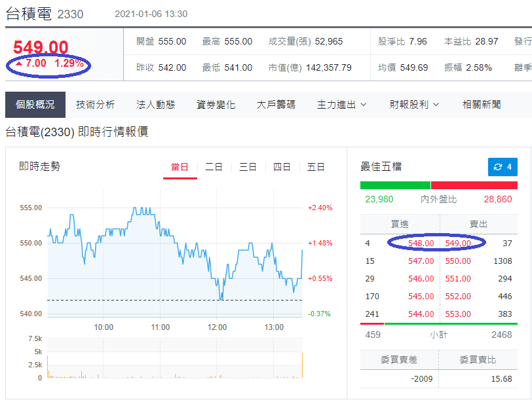Expand the 主力進出 dropdown menu
Image resolution: width=532 pixels, height=402 pixels.
tap(341, 104)
